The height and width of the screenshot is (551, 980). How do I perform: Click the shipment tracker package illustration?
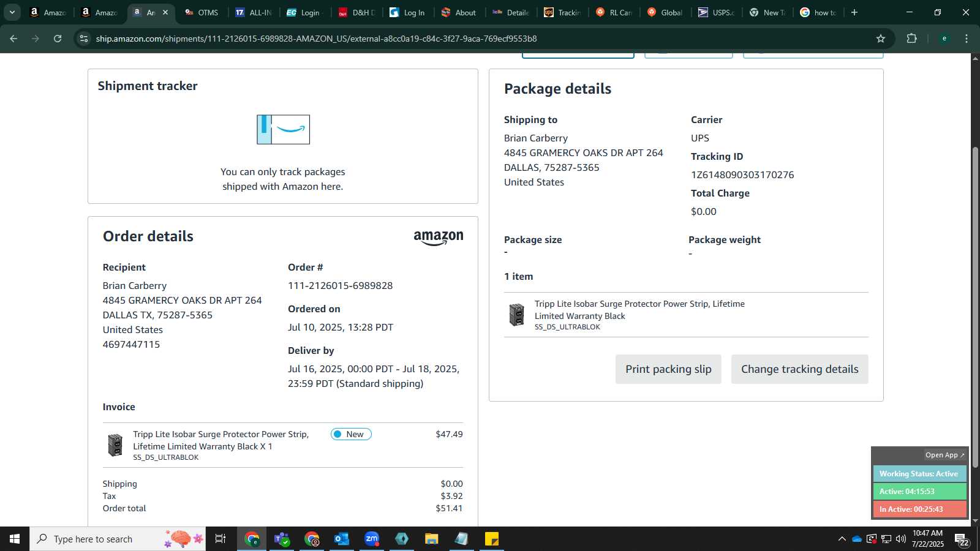283,129
